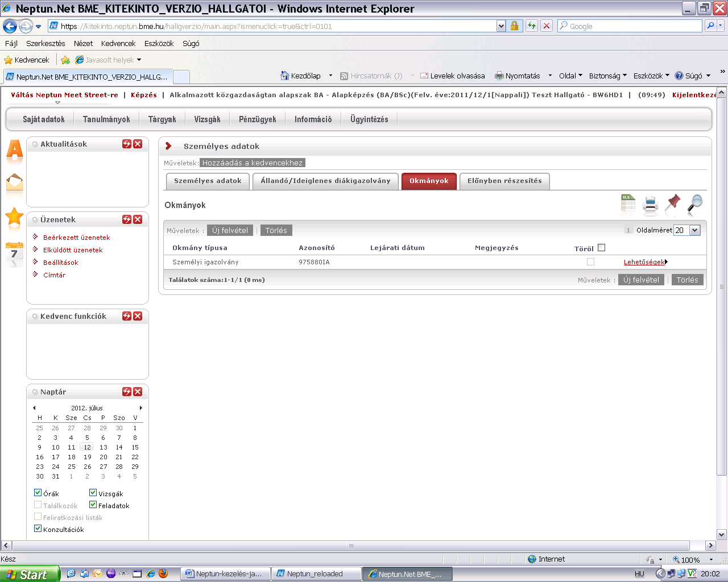Click the magnifier search icon in Okmányok
This screenshot has width=728, height=582.
point(695,204)
